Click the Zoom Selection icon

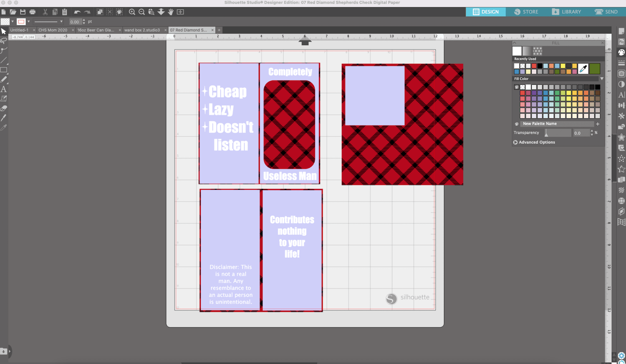point(151,12)
